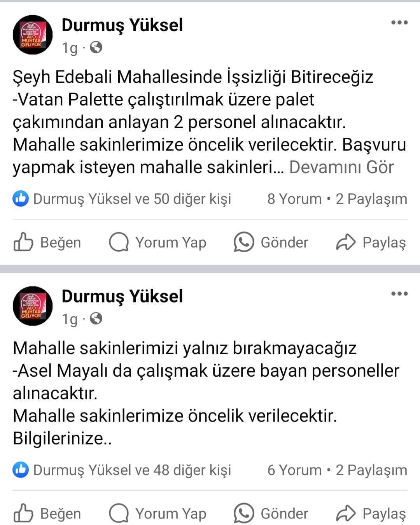
Task: Open the 6 Yorum comments link
Action: click(294, 470)
